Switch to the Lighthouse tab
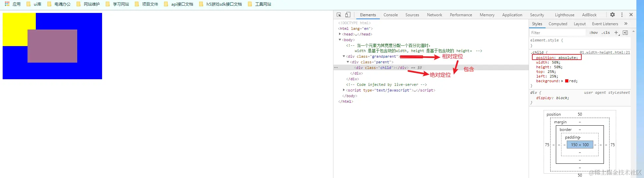This screenshot has width=644, height=178. 564,15
